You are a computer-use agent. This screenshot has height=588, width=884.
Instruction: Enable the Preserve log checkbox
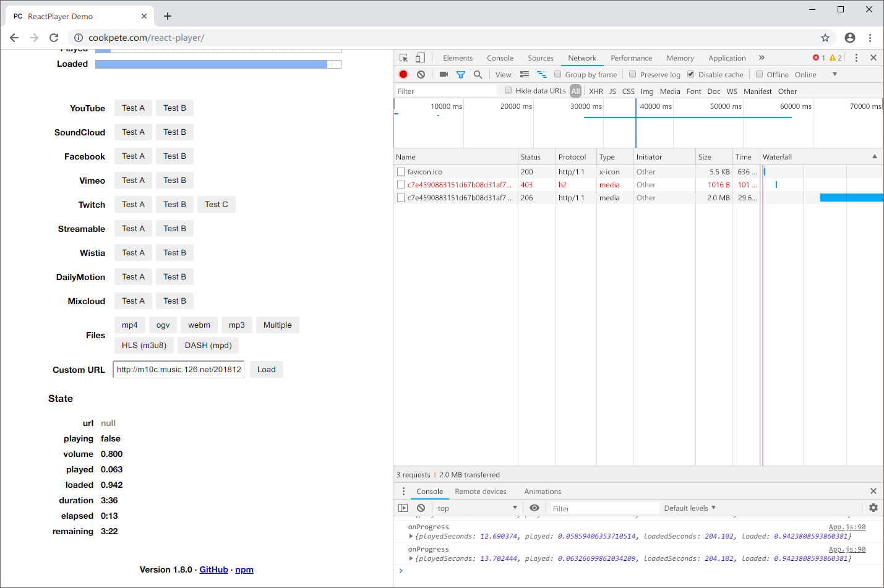pos(632,74)
